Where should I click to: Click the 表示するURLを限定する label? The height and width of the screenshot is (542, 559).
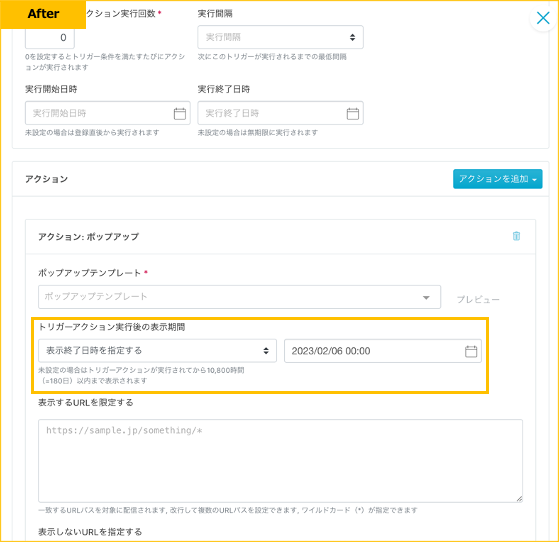click(86, 403)
